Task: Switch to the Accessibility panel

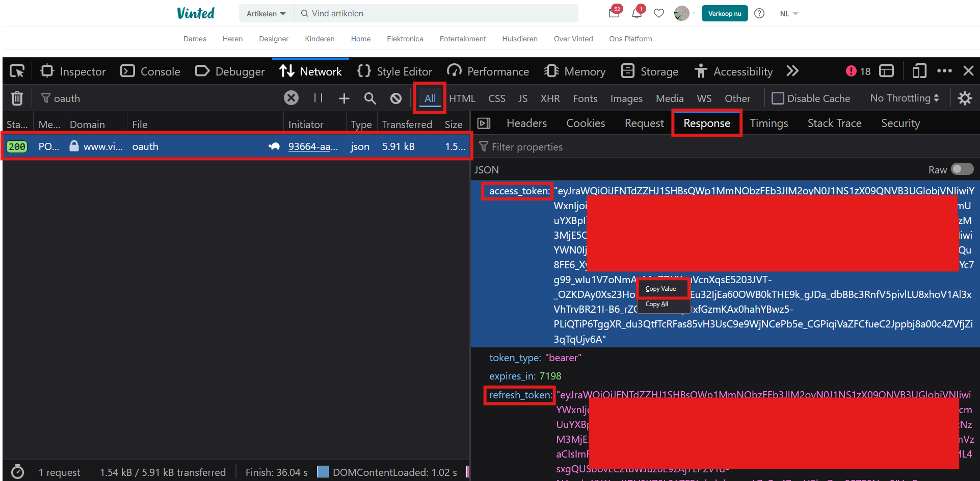Action: point(733,71)
